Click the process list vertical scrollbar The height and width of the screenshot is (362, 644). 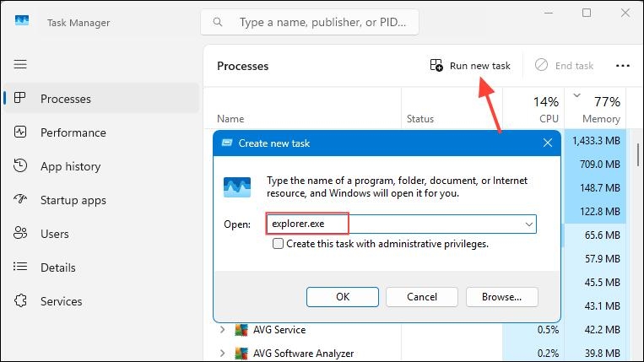click(x=638, y=154)
